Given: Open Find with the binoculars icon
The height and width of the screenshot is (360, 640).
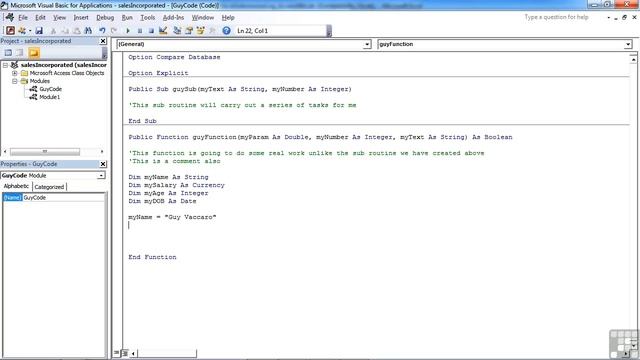Looking at the screenshot, I should pyautogui.click(x=88, y=31).
